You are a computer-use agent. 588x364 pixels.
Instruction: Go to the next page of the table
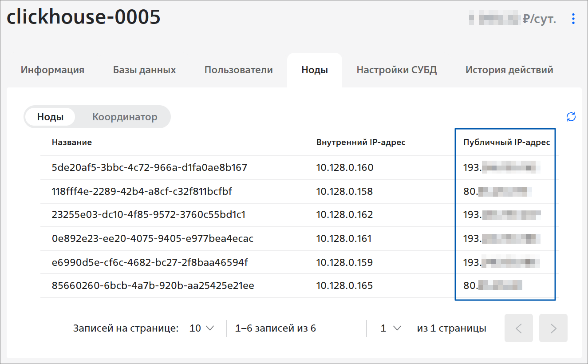(x=553, y=328)
